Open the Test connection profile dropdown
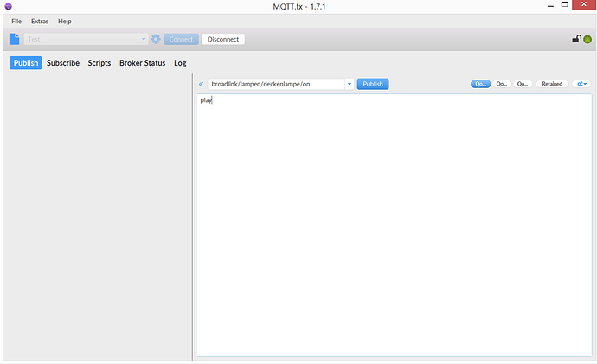 pos(86,39)
